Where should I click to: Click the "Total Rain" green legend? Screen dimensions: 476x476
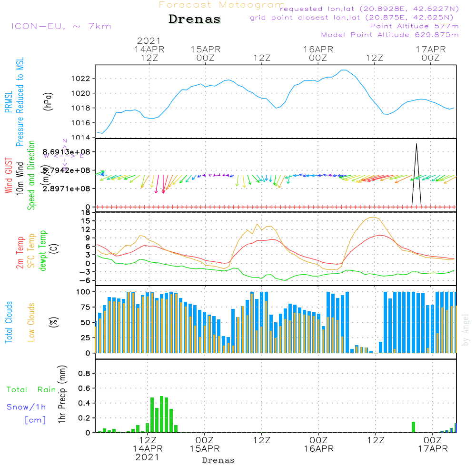(x=31, y=389)
